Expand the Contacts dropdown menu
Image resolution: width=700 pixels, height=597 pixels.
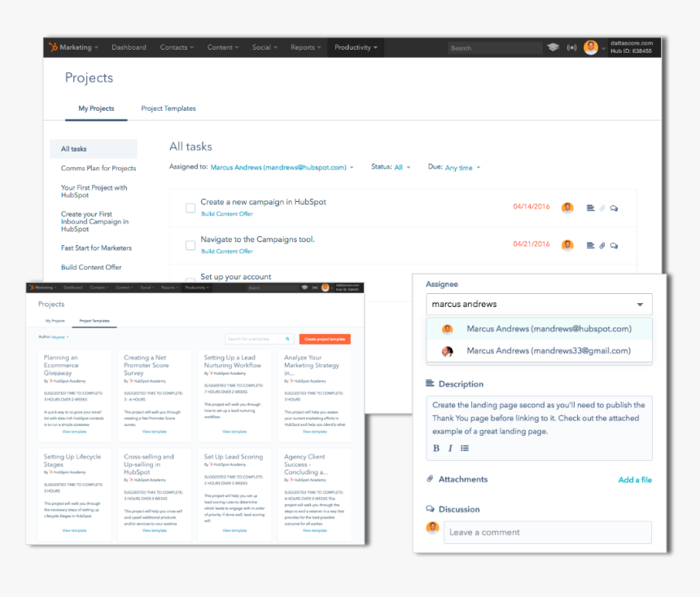click(x=177, y=47)
